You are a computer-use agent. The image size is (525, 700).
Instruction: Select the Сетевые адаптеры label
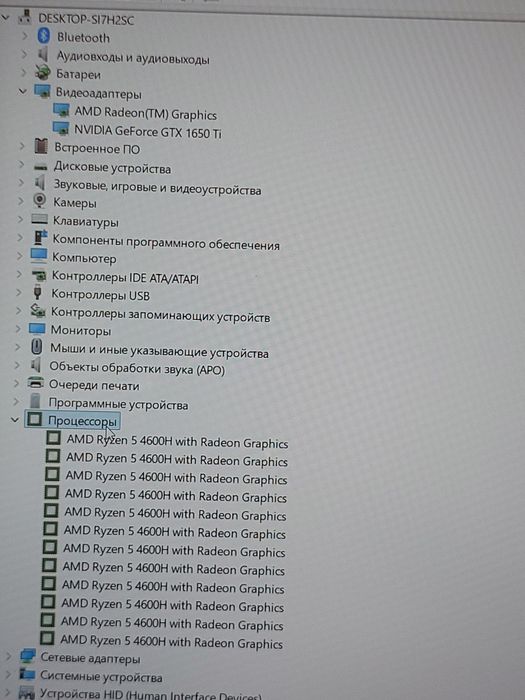[x=90, y=658]
